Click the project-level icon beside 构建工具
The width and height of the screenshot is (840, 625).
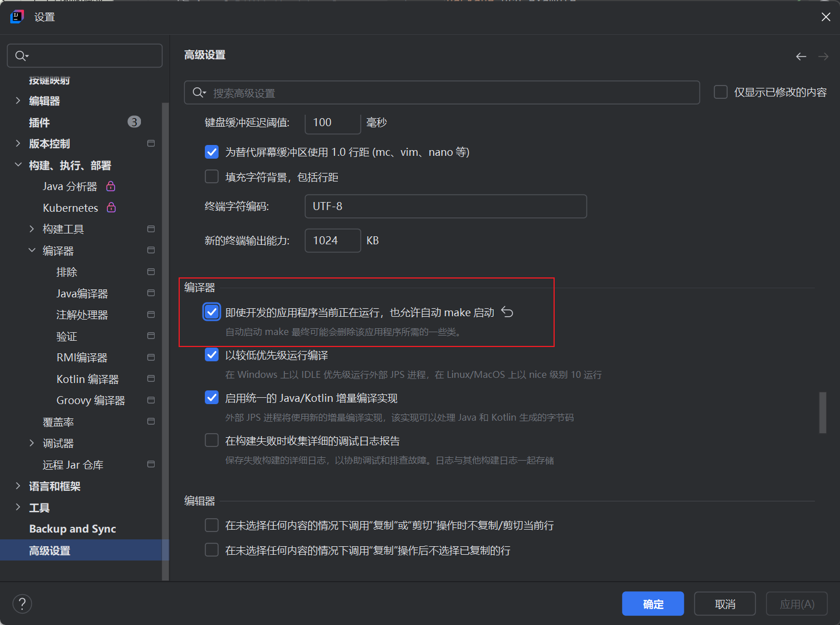(151, 229)
